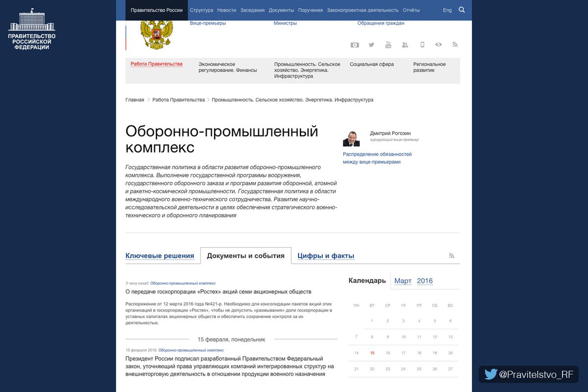Open Распределение обязанностей между вице-премьерами link
The width and height of the screenshot is (588, 392).
tap(377, 158)
